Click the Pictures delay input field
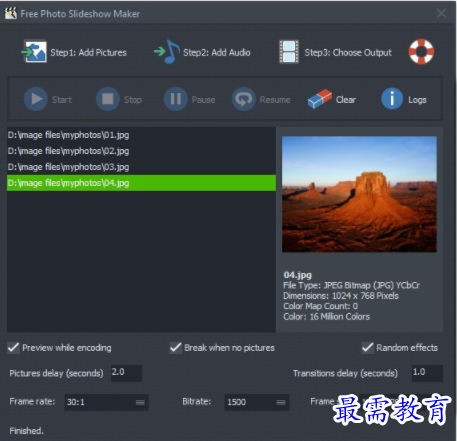The image size is (457, 441). (126, 373)
